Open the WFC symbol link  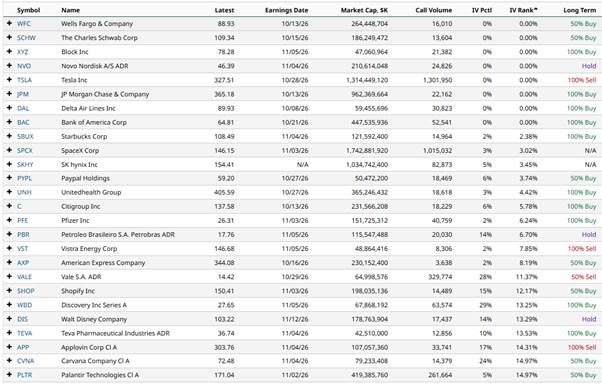pyautogui.click(x=24, y=24)
